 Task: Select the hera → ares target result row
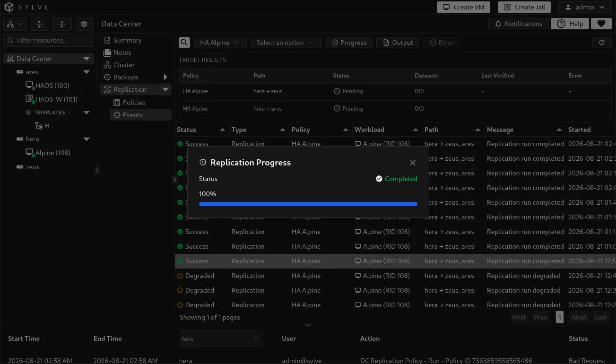pyautogui.click(x=395, y=109)
